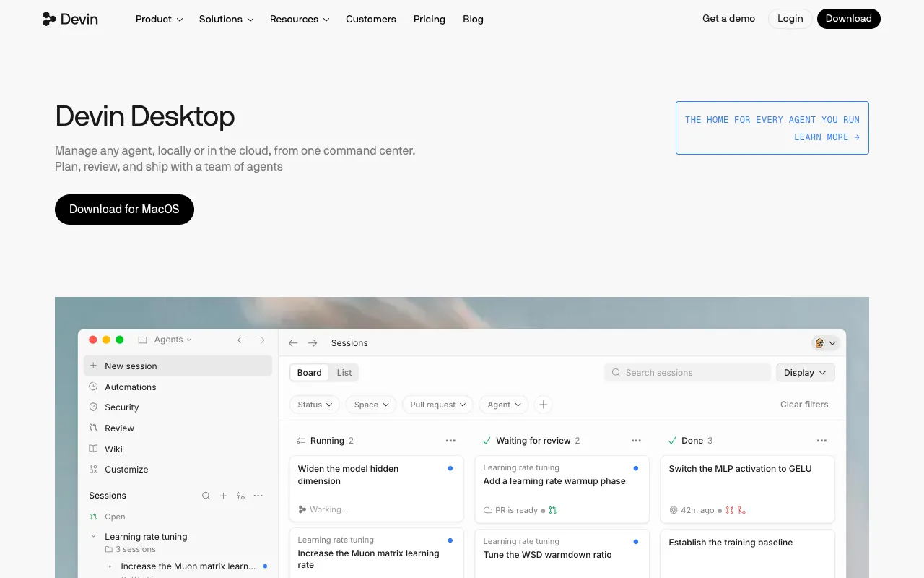Open the Waiting for review column options dots

[636, 441]
